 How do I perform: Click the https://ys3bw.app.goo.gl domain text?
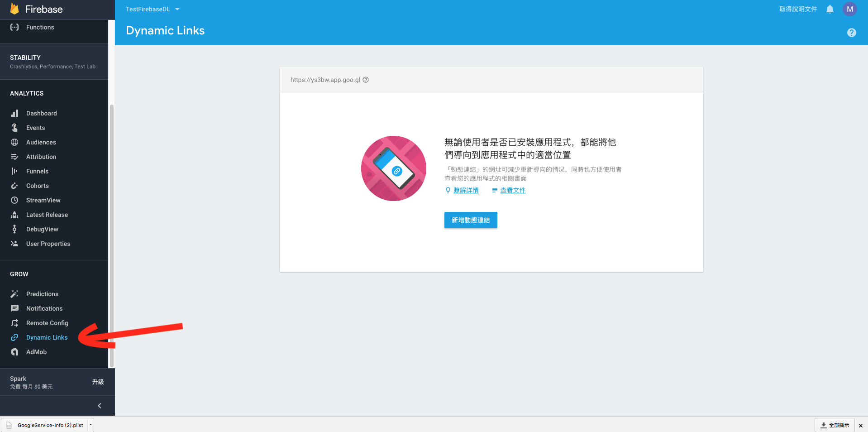325,80
